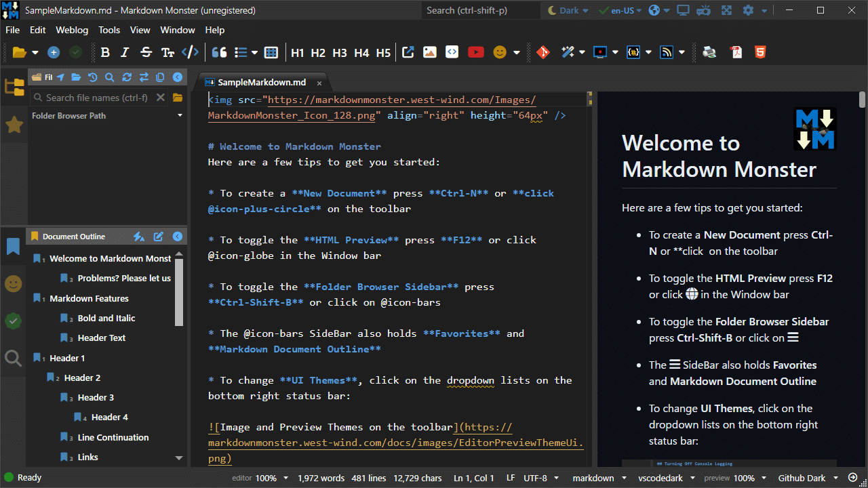Open the editor zoom 100% dropdown
This screenshot has width=868, height=488.
pos(272,478)
